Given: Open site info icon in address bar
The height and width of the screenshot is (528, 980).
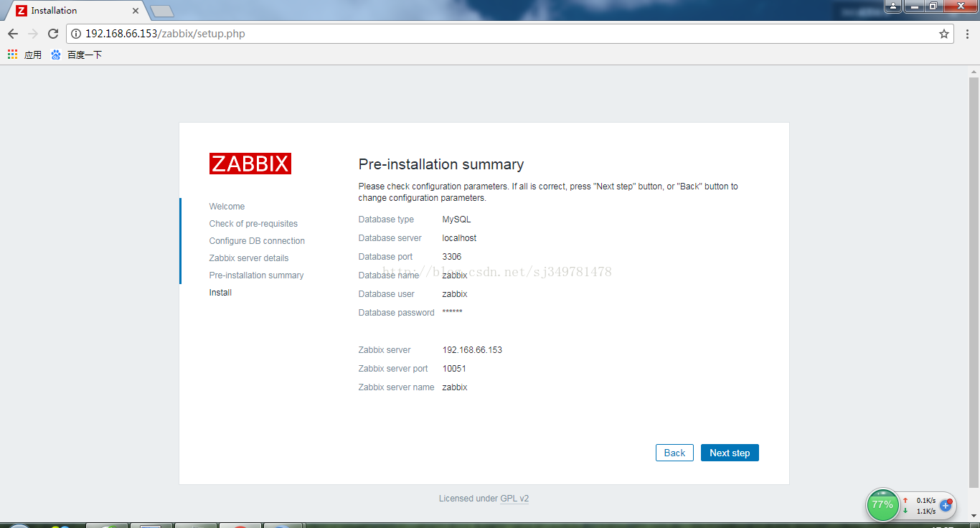Looking at the screenshot, I should click(x=76, y=34).
